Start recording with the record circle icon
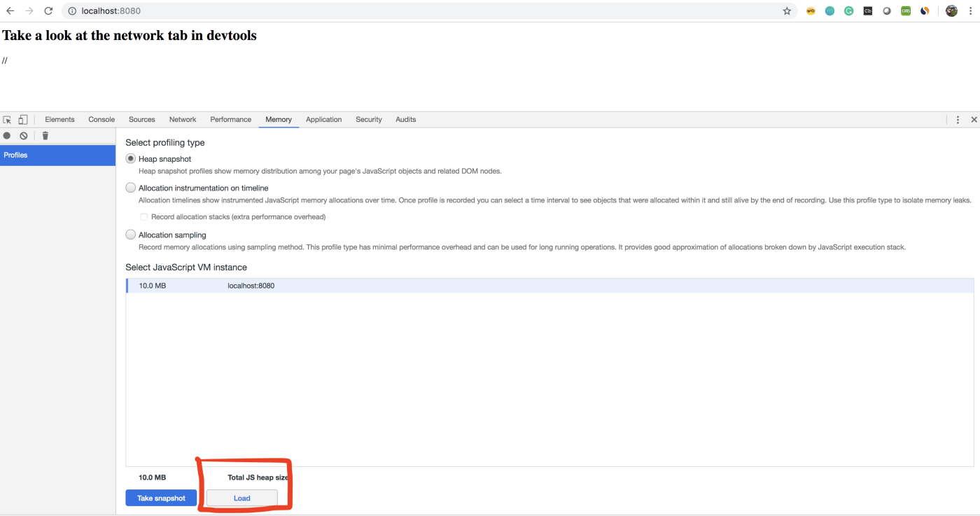Image resolution: width=980 pixels, height=516 pixels. click(x=7, y=136)
